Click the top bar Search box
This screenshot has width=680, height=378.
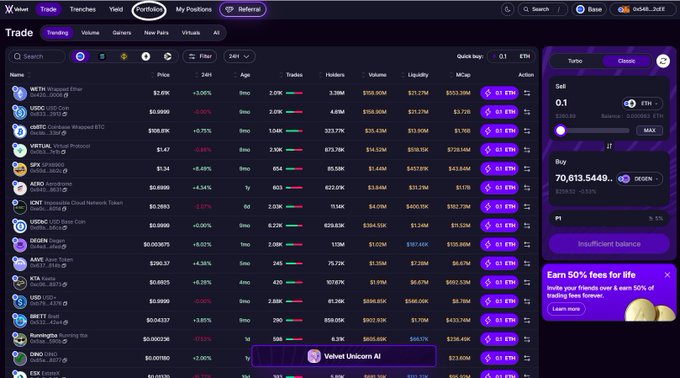pyautogui.click(x=543, y=9)
